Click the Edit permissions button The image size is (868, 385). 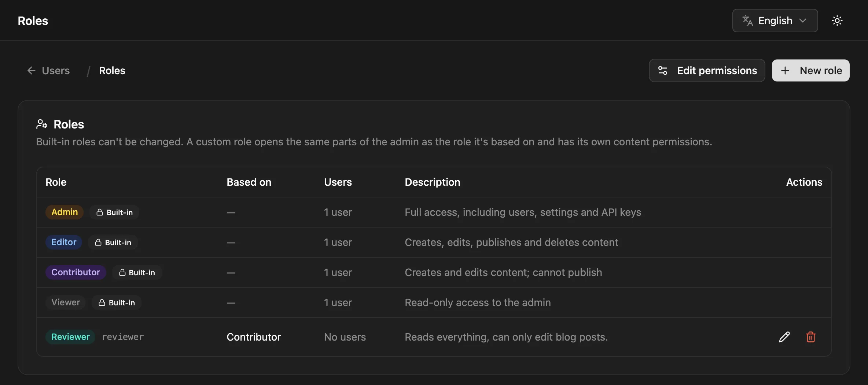(707, 70)
